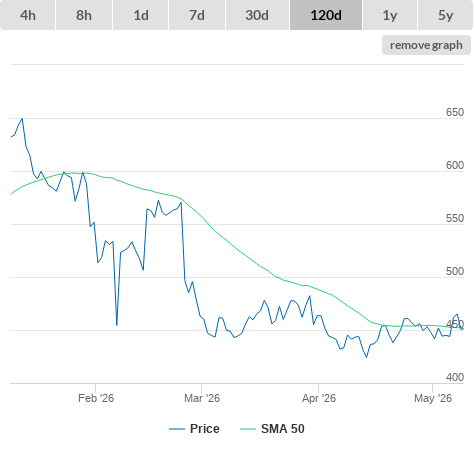Open the 7d time range view
The height and width of the screenshot is (455, 474).
[x=197, y=15]
